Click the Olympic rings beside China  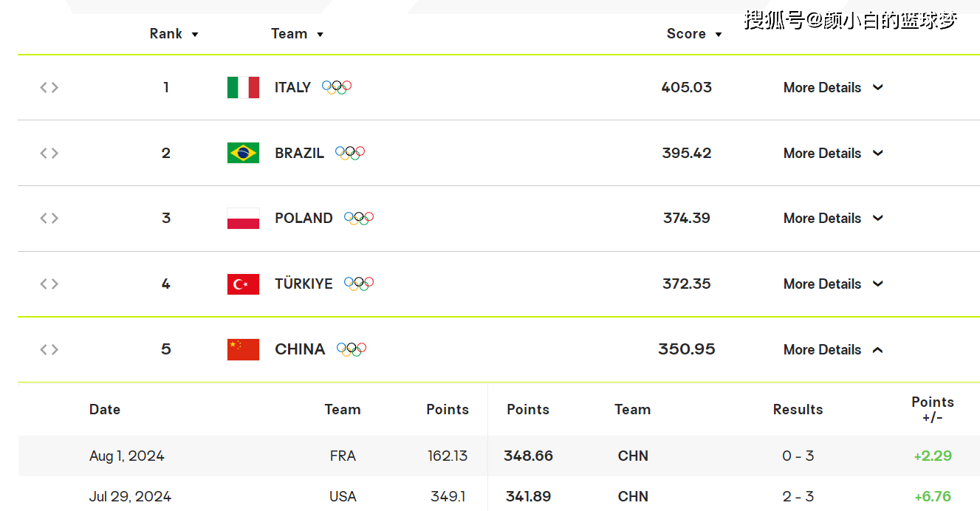[x=352, y=349]
